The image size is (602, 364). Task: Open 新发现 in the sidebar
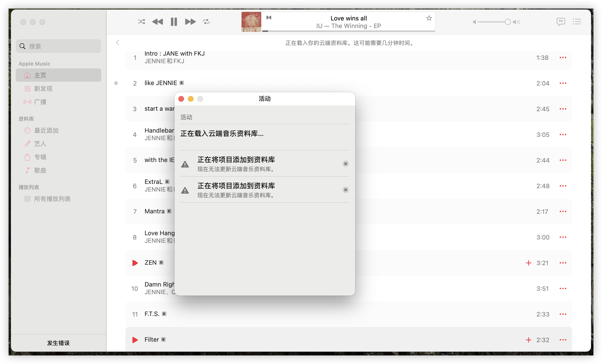pos(43,89)
